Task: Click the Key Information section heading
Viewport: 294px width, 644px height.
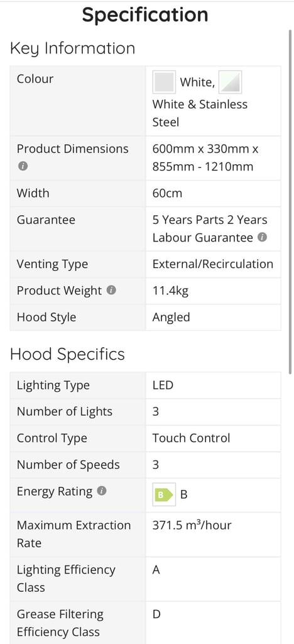Action: (x=73, y=48)
